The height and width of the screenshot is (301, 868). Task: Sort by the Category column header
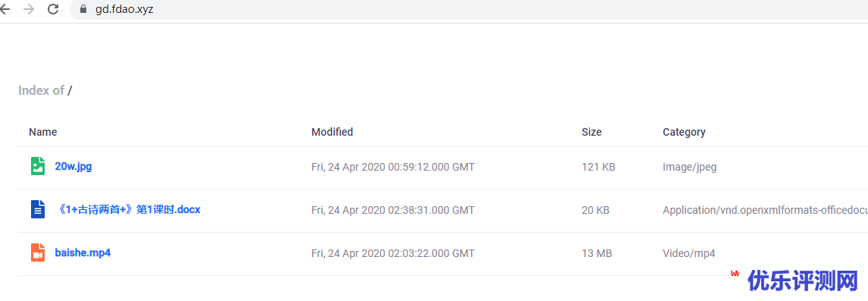pyautogui.click(x=684, y=132)
